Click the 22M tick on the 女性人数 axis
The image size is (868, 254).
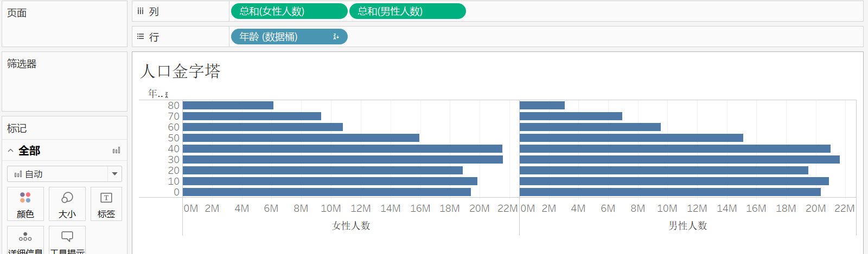tap(508, 209)
